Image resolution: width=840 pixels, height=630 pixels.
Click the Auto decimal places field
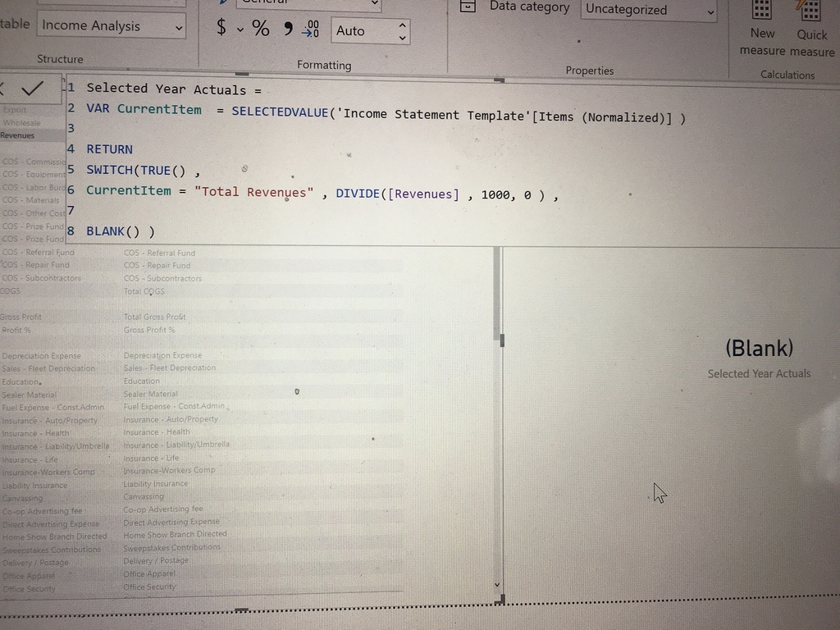pos(361,31)
